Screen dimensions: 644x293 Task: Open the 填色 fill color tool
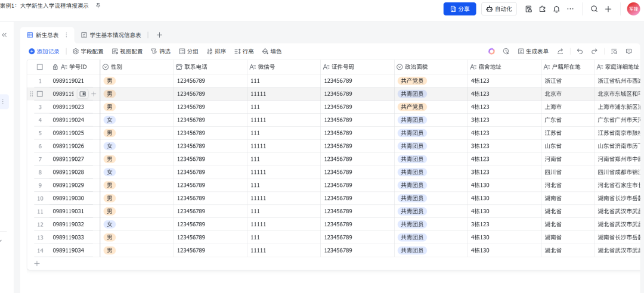tap(271, 52)
